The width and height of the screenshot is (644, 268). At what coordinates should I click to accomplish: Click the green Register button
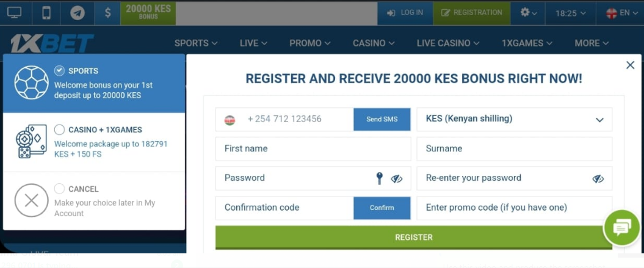tap(413, 237)
